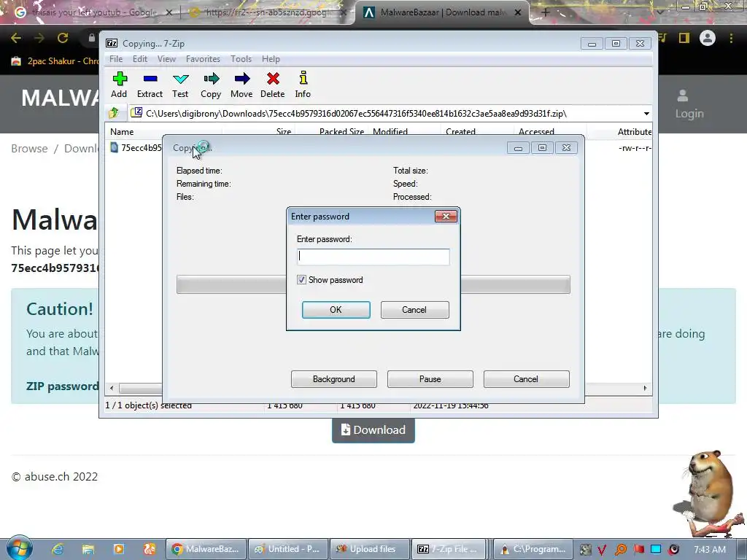The width and height of the screenshot is (747, 560).
Task: Open the Chrome profile avatar
Action: point(708,38)
